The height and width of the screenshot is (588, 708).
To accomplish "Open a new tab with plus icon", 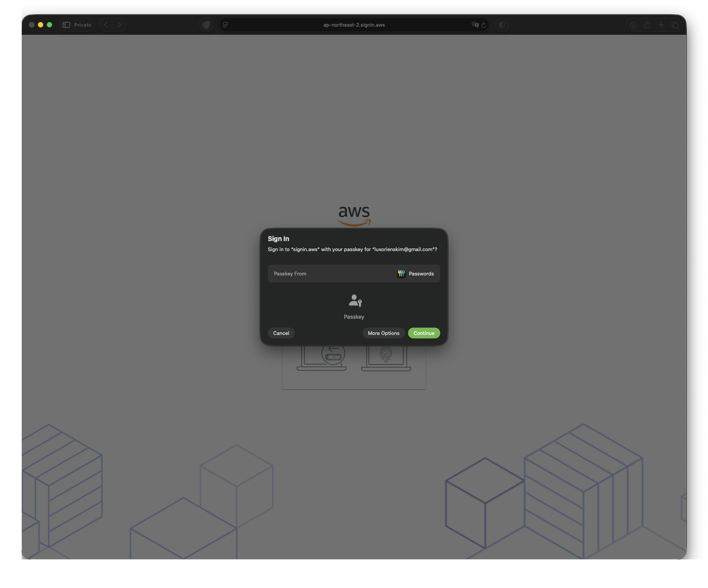I will [x=661, y=25].
